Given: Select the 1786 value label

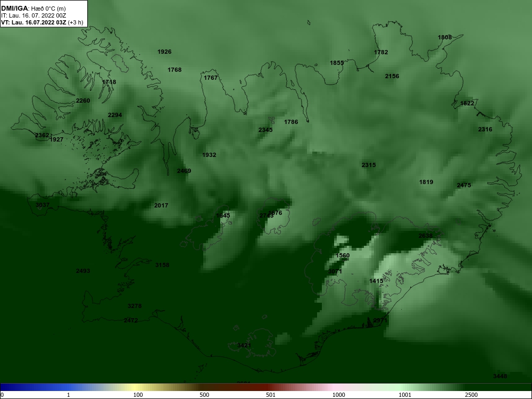Looking at the screenshot, I should pyautogui.click(x=291, y=122).
